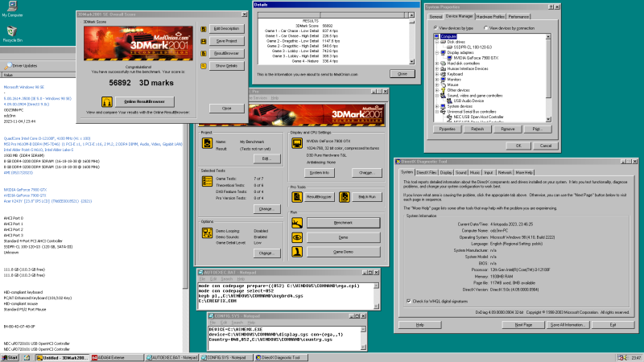Collapse the Disk drives tree node
This screenshot has width=644, height=362.
pos(437,42)
